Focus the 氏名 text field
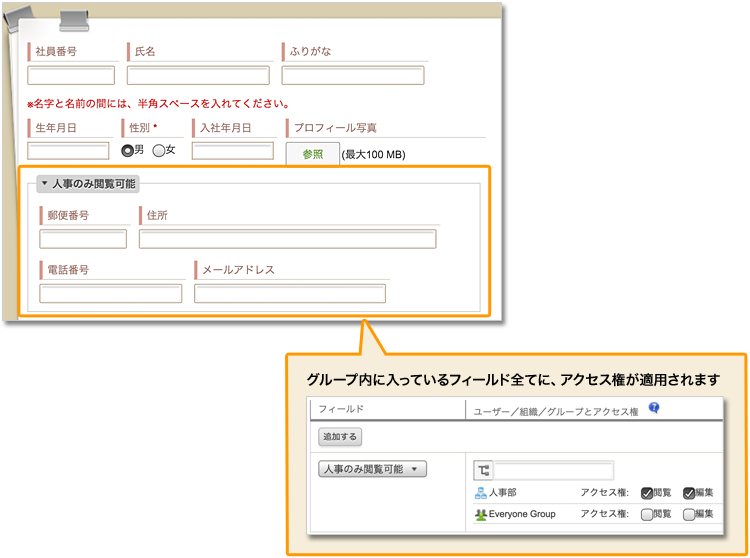The image size is (750, 558). tap(198, 76)
